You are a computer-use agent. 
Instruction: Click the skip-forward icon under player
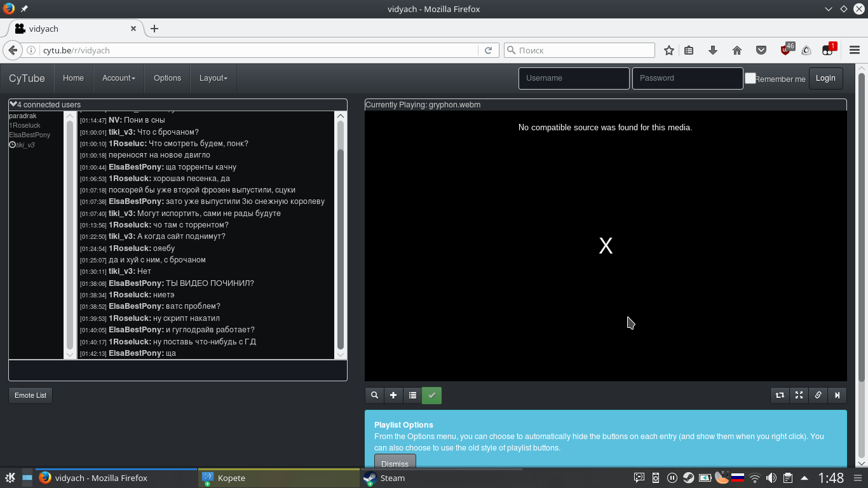837,395
